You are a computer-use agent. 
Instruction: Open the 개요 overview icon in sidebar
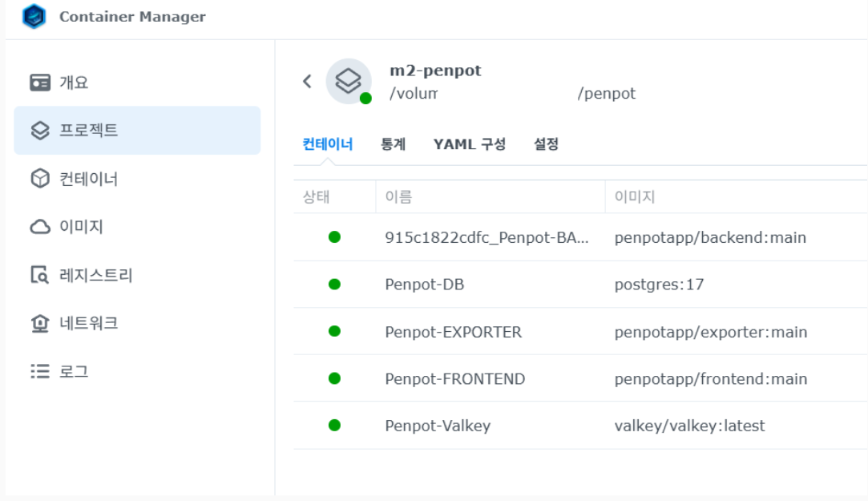(x=40, y=83)
